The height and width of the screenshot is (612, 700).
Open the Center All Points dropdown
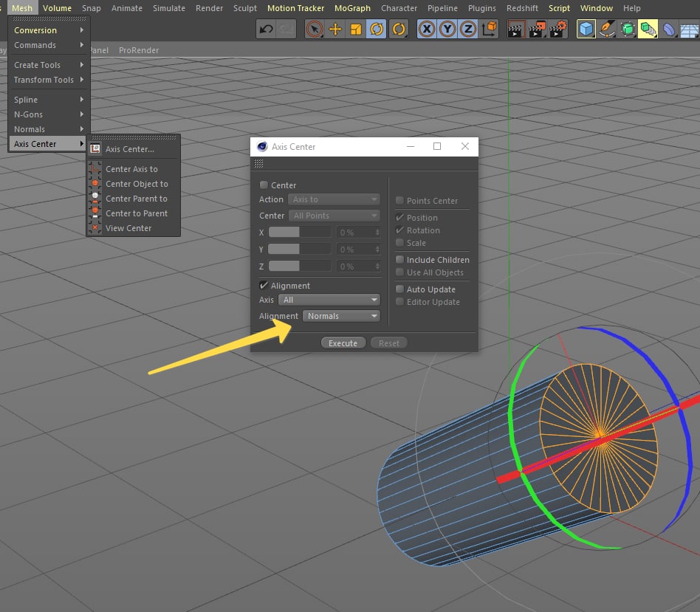334,216
